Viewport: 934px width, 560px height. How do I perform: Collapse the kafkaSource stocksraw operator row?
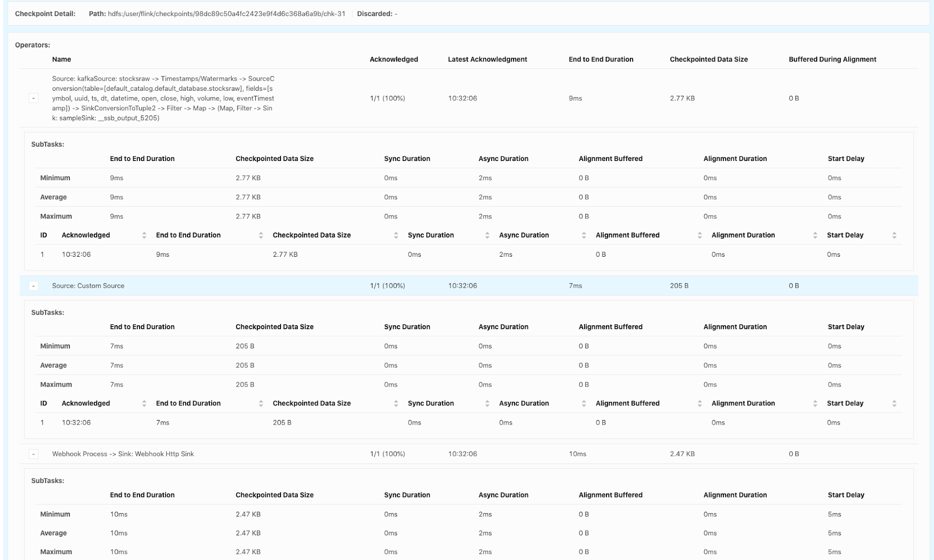[33, 99]
